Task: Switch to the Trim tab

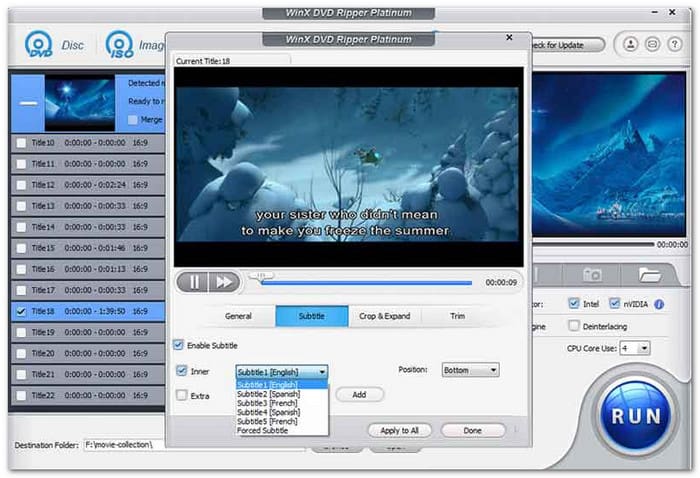Action: point(457,316)
